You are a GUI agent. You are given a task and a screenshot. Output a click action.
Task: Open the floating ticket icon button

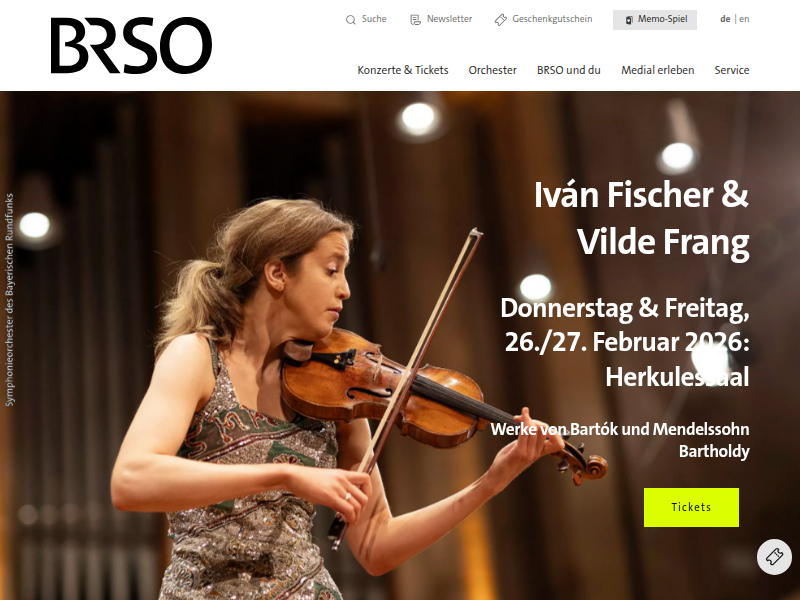pos(774,557)
